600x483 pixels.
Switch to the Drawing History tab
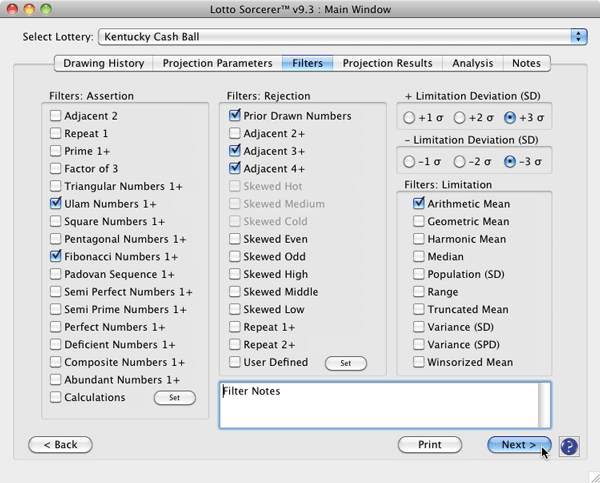[104, 63]
